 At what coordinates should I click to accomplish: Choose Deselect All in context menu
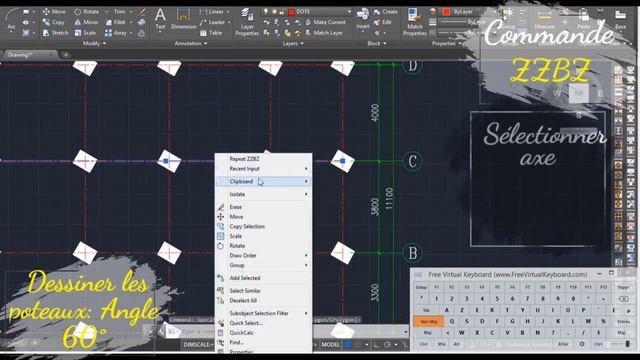coord(264,300)
